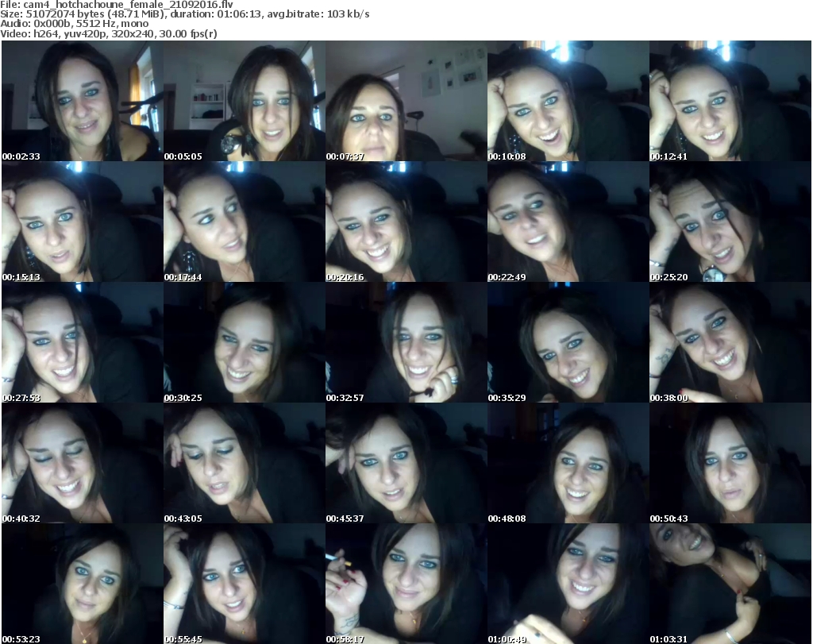Viewport: 813px width, 644px height.
Task: Pick the frame marked 00:43:05
Action: point(245,463)
